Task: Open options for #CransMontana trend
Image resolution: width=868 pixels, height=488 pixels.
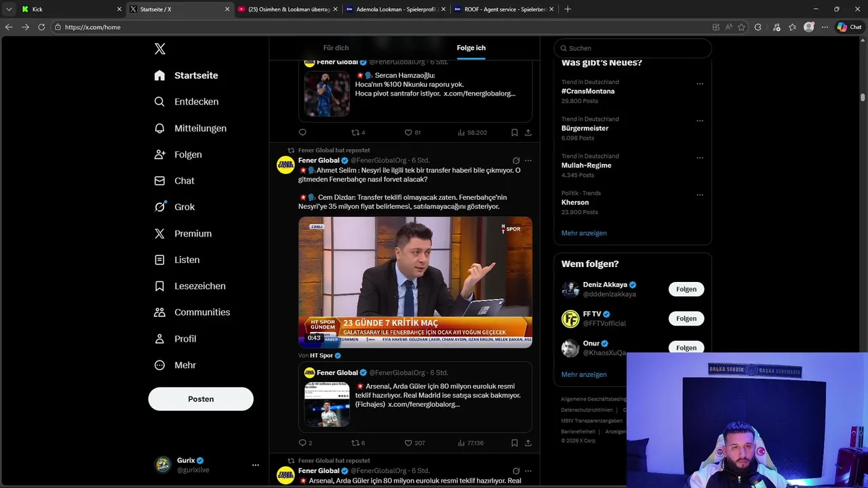Action: coord(700,84)
